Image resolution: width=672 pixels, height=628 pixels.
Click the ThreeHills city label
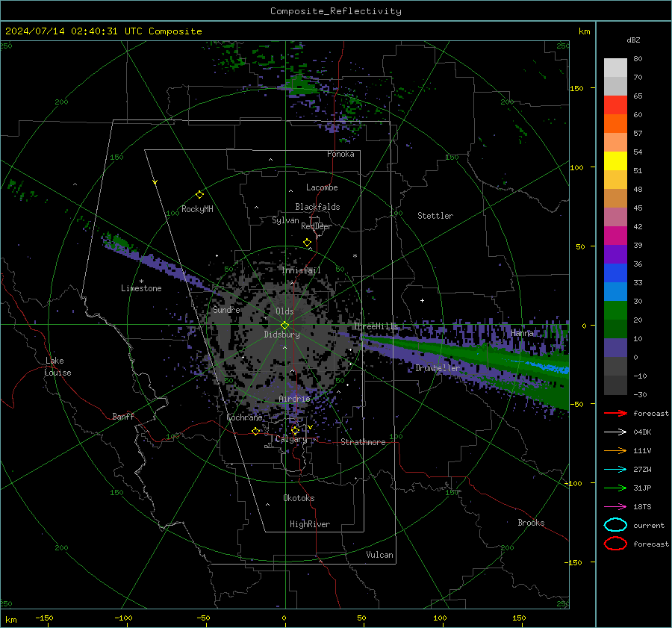[376, 326]
